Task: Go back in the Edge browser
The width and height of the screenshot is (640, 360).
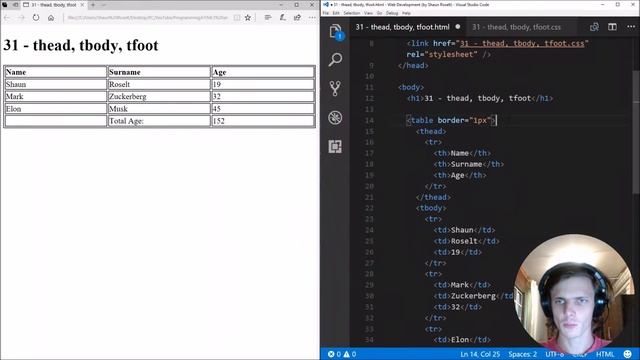Action: pos(7,18)
